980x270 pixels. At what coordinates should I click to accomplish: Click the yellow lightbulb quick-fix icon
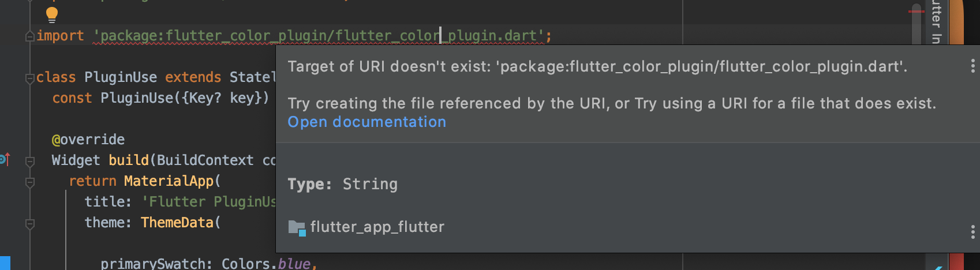(x=51, y=14)
